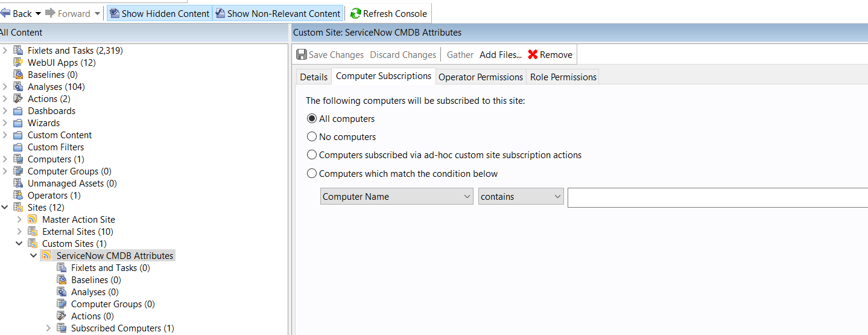Switch to the Operator Permissions tab
The width and height of the screenshot is (868, 335).
coord(480,77)
